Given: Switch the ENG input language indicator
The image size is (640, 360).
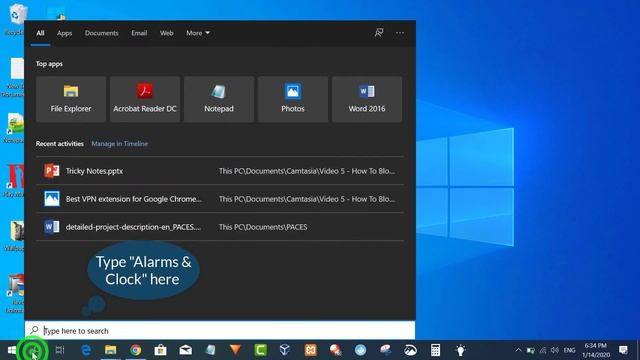Looking at the screenshot, I should (569, 350).
